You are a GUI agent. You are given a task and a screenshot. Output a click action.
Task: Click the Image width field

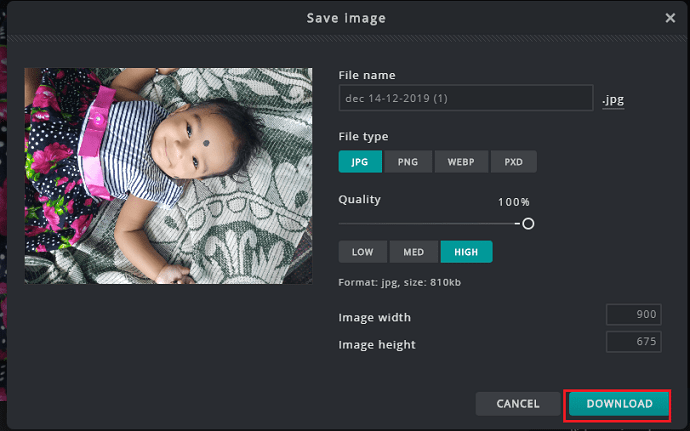(x=634, y=314)
